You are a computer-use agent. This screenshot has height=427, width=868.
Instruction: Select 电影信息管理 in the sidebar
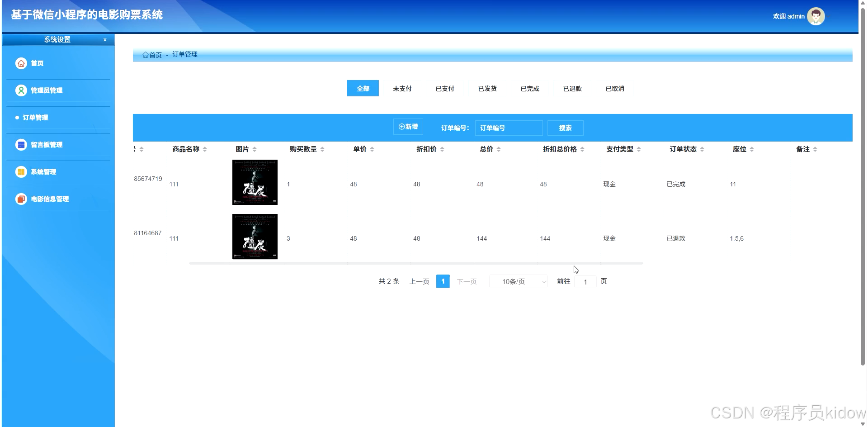pyautogui.click(x=50, y=199)
